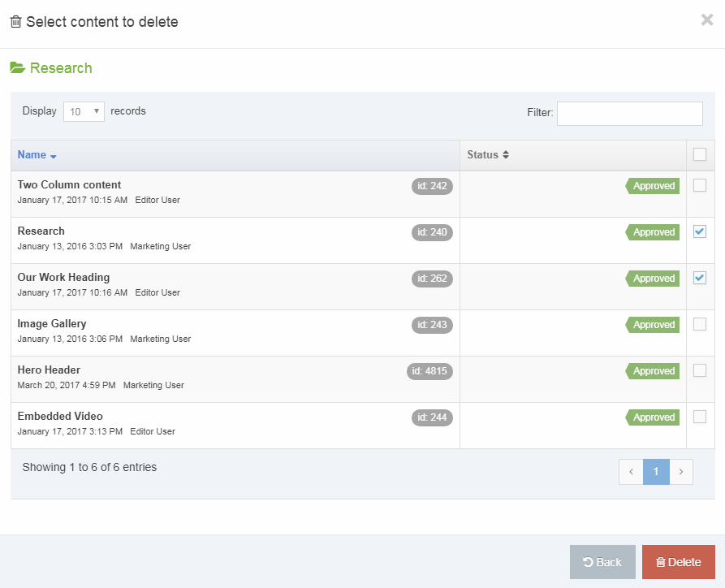Click the previous page chevron in pagination
This screenshot has width=725, height=588.
click(x=631, y=471)
